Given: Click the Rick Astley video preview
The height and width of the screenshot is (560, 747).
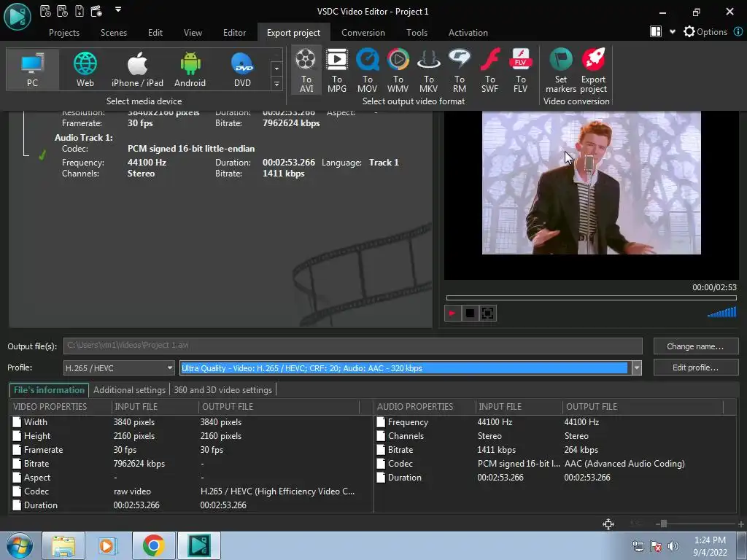Looking at the screenshot, I should 591,183.
